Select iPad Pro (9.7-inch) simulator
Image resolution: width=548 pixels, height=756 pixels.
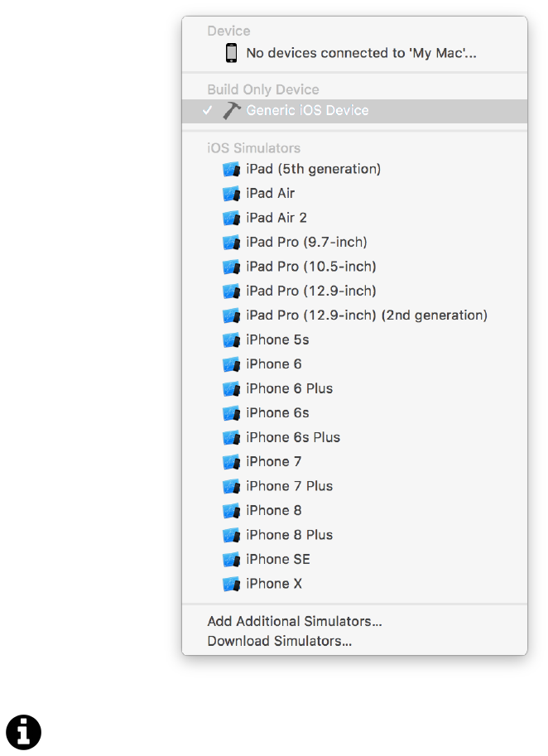pos(306,243)
